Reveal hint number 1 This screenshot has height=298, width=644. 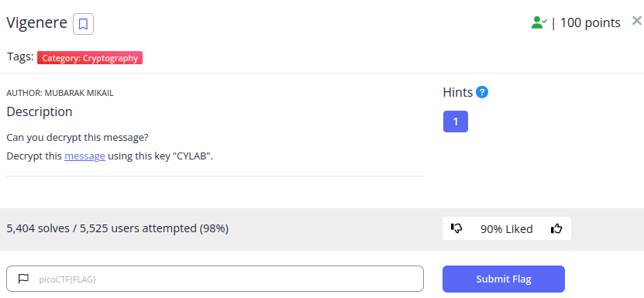click(456, 122)
